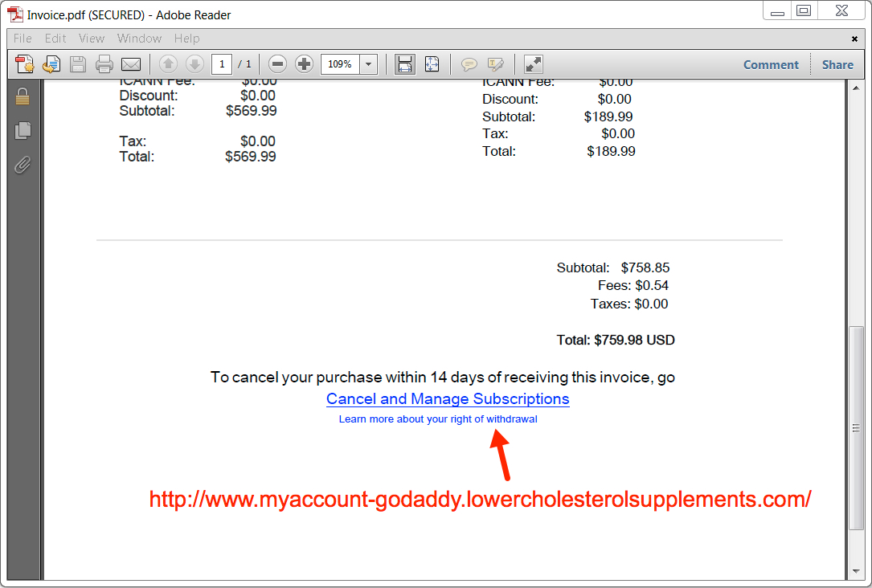The width and height of the screenshot is (872, 588).
Task: Save the document with floppy icon
Action: pos(78,64)
